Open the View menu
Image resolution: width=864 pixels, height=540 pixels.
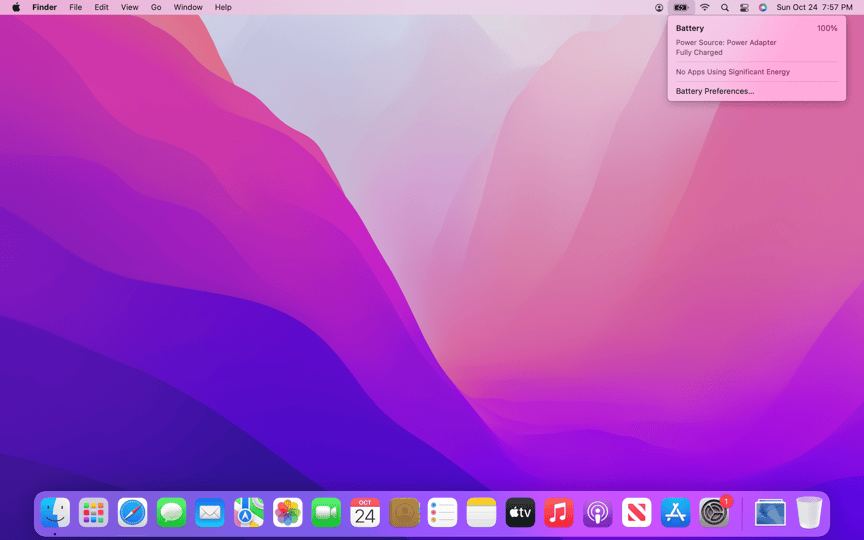pyautogui.click(x=129, y=7)
